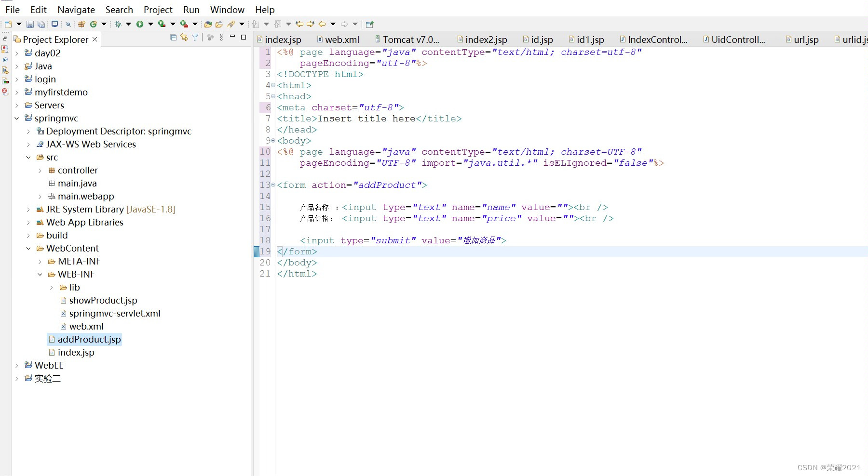
Task: Click the Project Explorer filter funnel icon
Action: 195,37
